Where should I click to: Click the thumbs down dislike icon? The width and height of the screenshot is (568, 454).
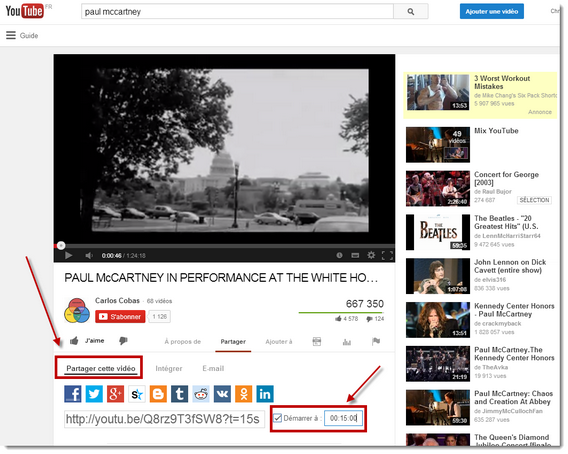123,341
